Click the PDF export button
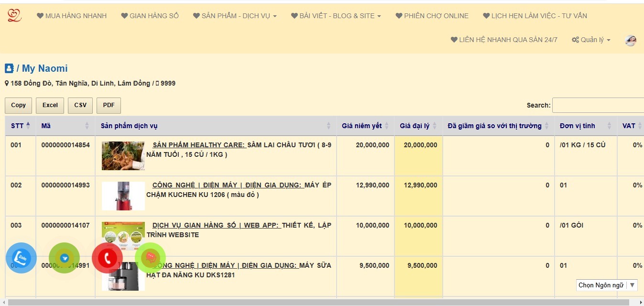Viewport: 644px width, 306px height. pos(109,105)
